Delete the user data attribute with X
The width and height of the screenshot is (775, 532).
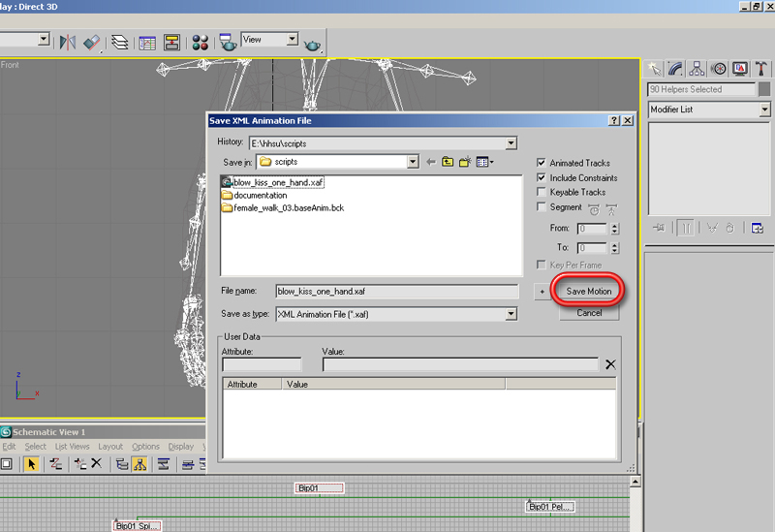(x=610, y=364)
